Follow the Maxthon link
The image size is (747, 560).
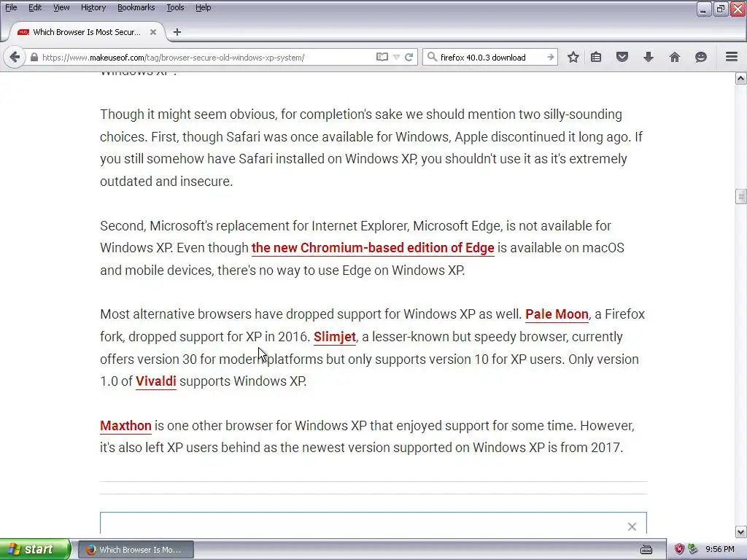125,426
